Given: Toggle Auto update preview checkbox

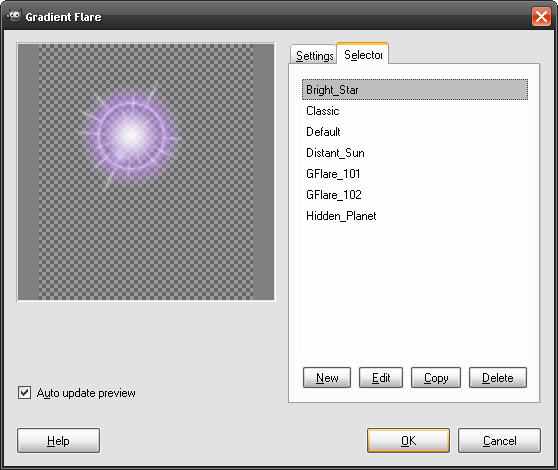Looking at the screenshot, I should pos(24,393).
